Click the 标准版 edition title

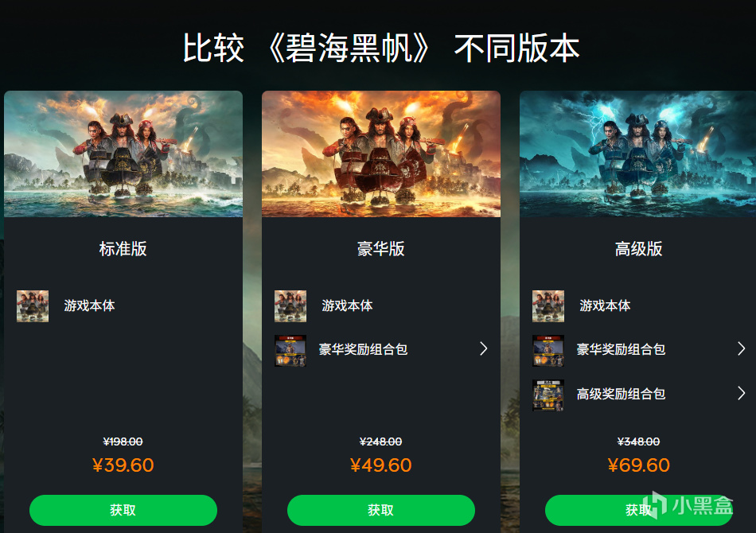click(123, 249)
